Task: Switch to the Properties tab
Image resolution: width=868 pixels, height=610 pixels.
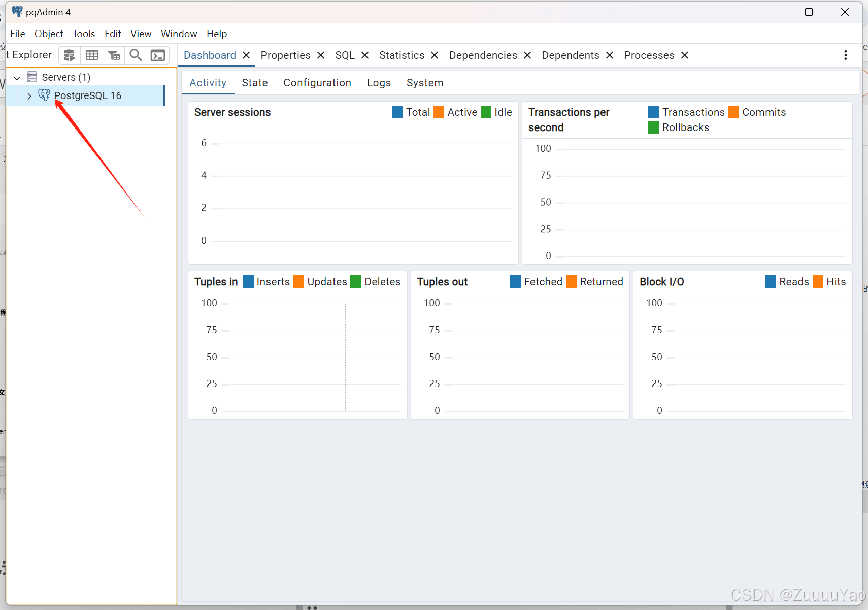Action: point(285,55)
